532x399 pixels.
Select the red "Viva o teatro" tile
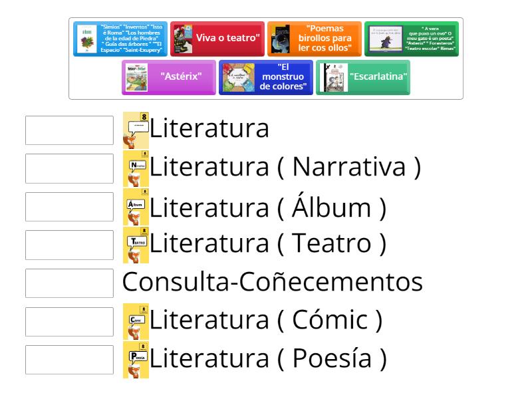(x=217, y=39)
